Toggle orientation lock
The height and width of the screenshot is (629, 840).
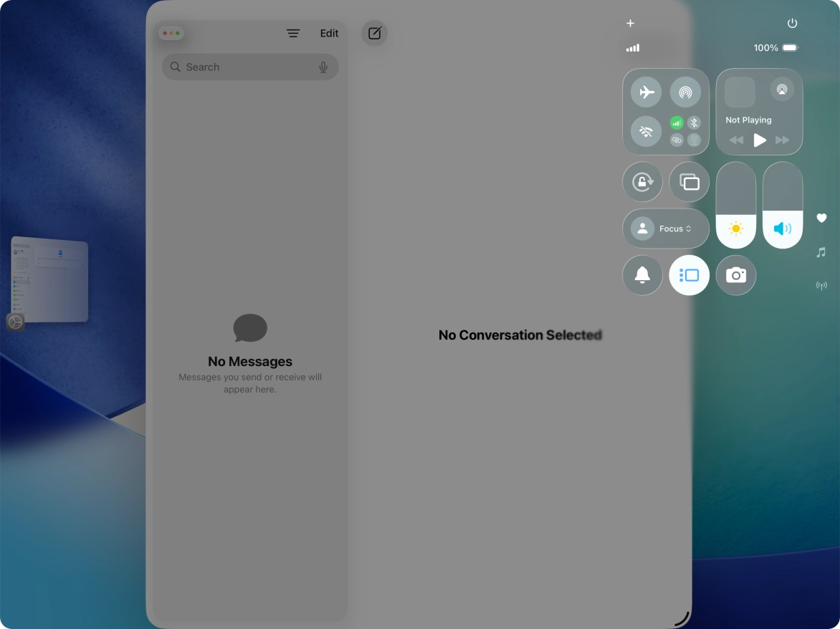642,181
